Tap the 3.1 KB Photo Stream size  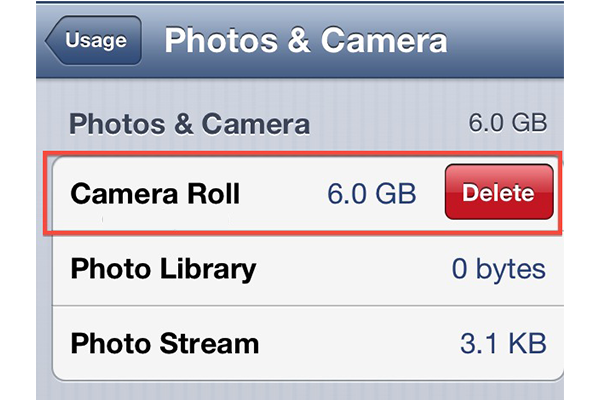pos(503,343)
